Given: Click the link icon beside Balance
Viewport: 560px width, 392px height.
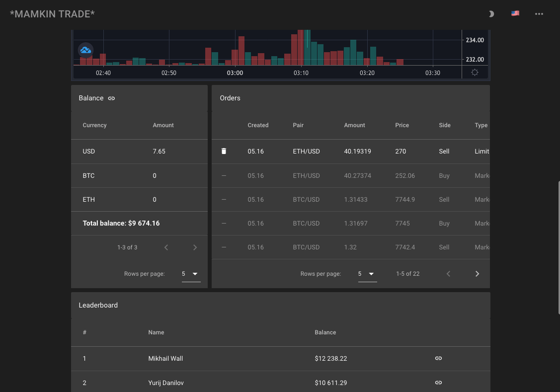Looking at the screenshot, I should (x=111, y=98).
